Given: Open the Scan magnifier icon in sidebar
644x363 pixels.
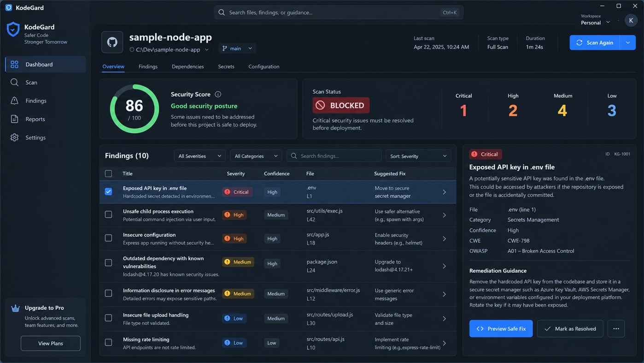Looking at the screenshot, I should coord(15,83).
